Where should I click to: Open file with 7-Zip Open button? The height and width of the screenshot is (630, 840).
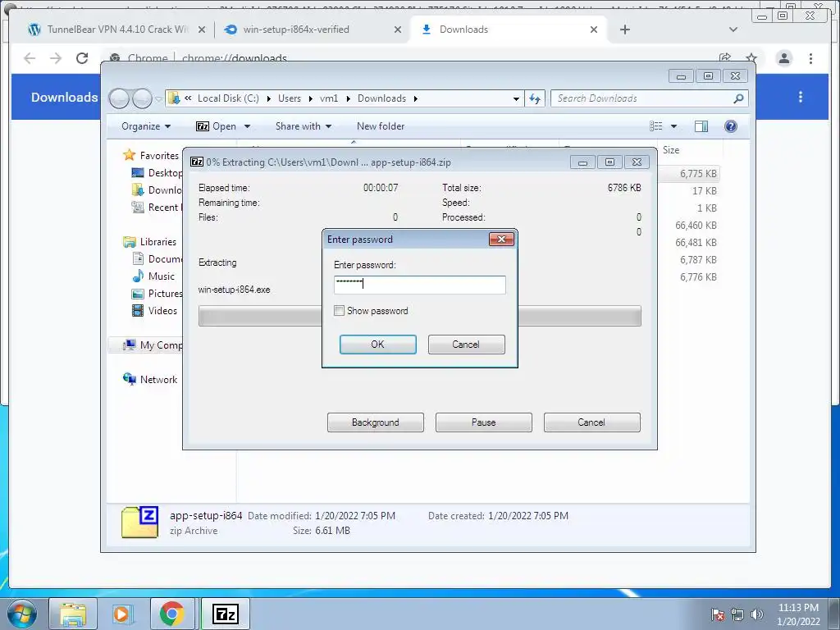[217, 126]
